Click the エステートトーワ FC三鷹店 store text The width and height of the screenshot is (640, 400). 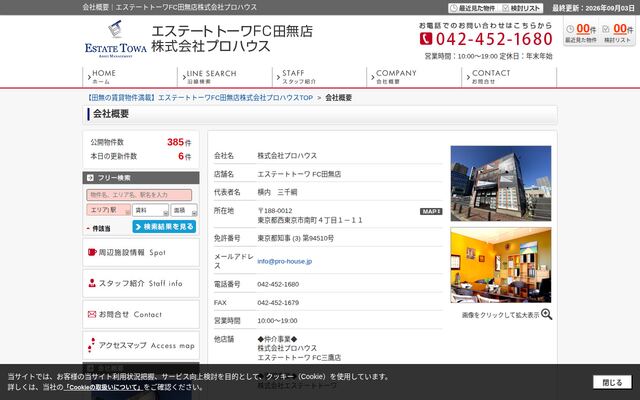[299, 358]
